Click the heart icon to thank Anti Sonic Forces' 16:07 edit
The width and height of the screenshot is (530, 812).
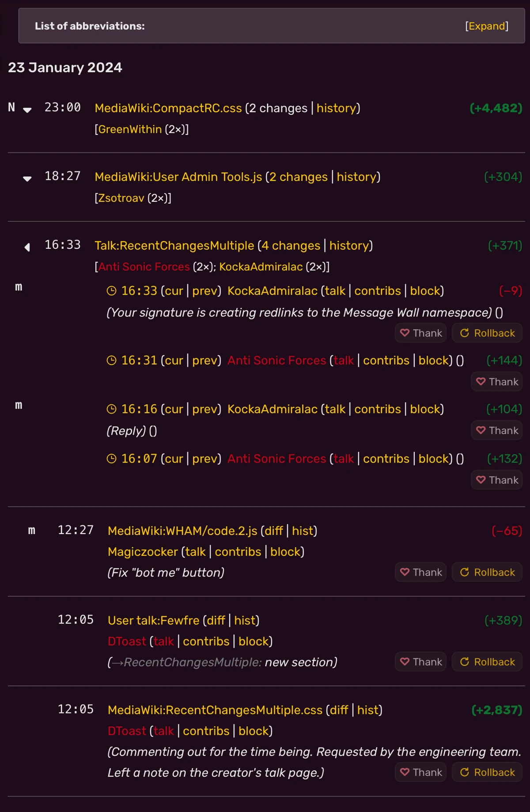point(481,480)
